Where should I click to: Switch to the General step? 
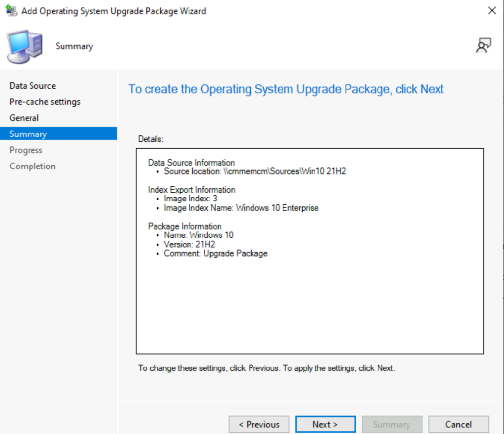click(x=24, y=118)
